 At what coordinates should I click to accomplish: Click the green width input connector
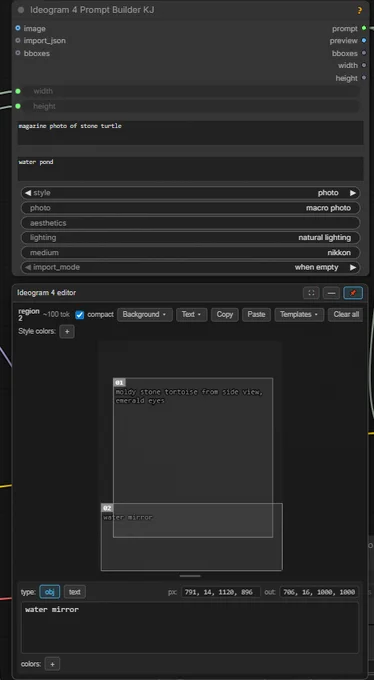coord(18,91)
